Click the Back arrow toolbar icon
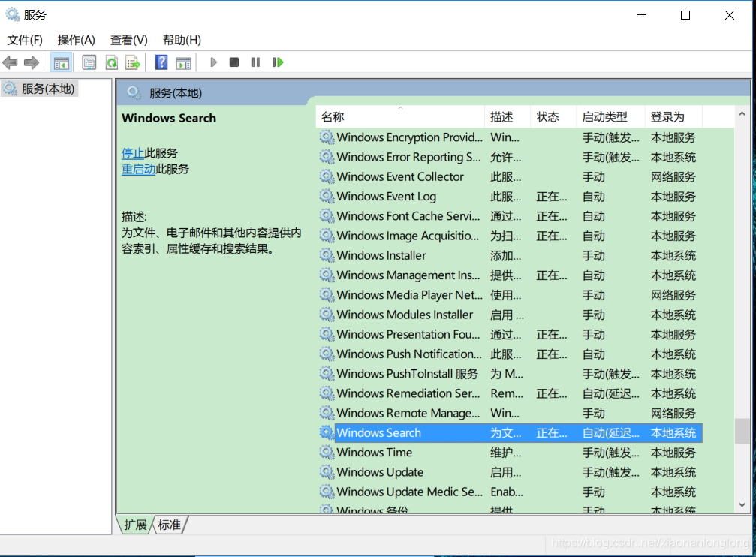This screenshot has width=756, height=557. click(x=10, y=62)
